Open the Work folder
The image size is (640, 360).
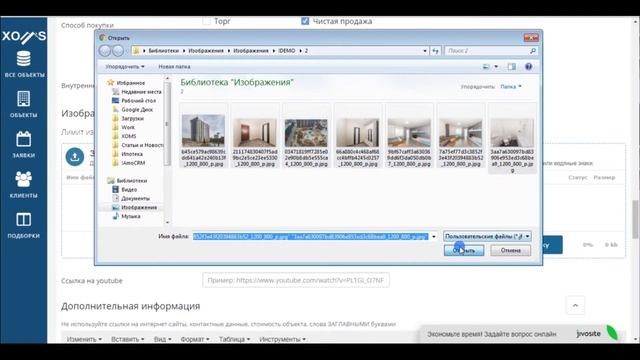124,127
